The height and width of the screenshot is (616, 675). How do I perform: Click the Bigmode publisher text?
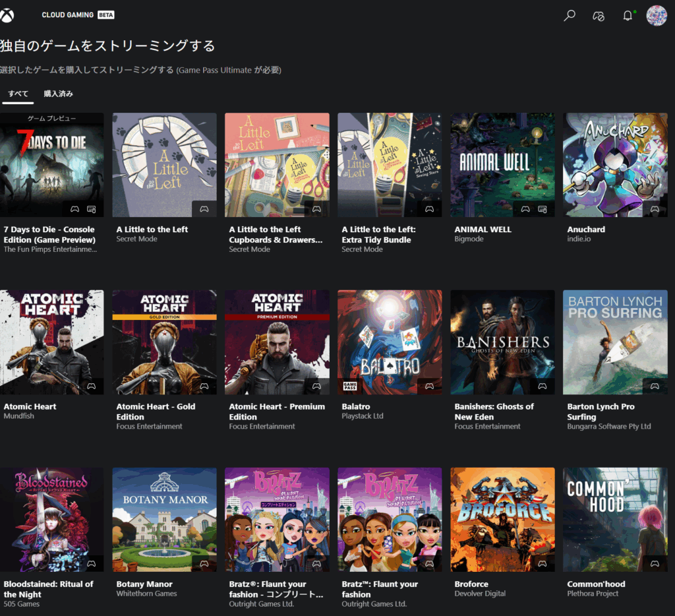coord(469,239)
